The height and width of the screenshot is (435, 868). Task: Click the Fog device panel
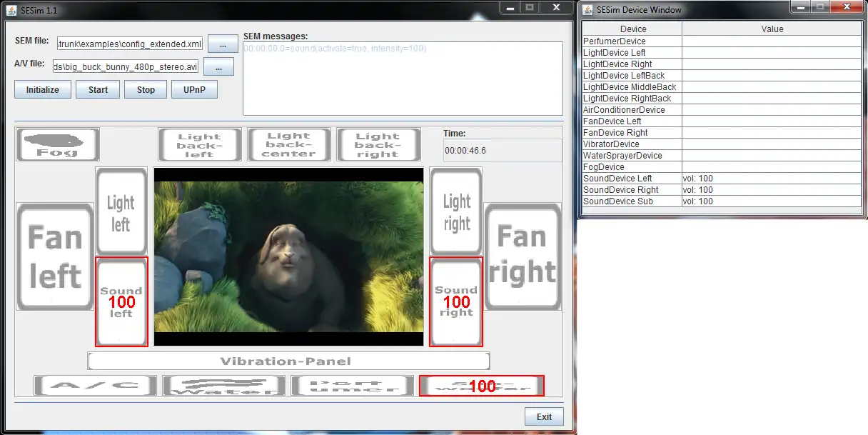(58, 145)
